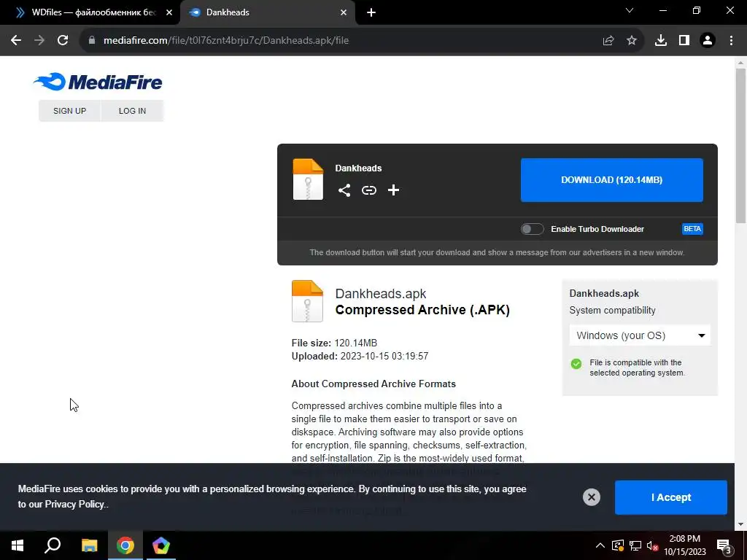Click the Dankheads.apk archive file icon
The width and height of the screenshot is (747, 560).
pyautogui.click(x=307, y=301)
